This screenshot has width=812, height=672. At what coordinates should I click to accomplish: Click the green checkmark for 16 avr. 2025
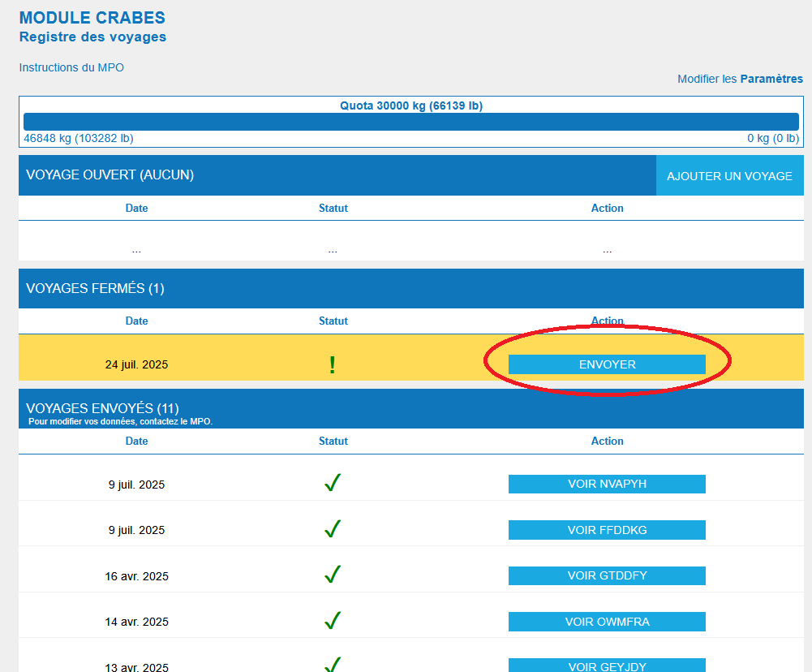click(x=332, y=575)
